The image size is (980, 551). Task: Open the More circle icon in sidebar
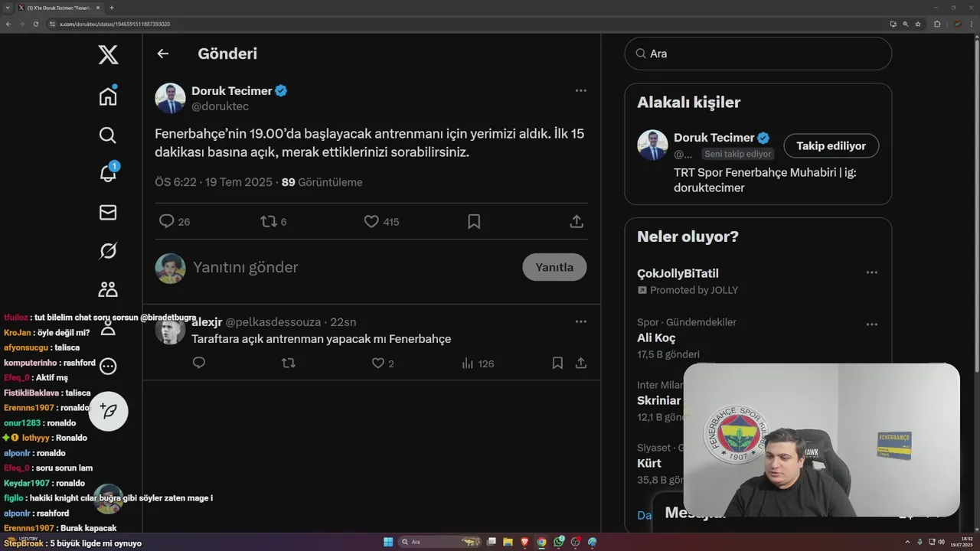point(108,367)
